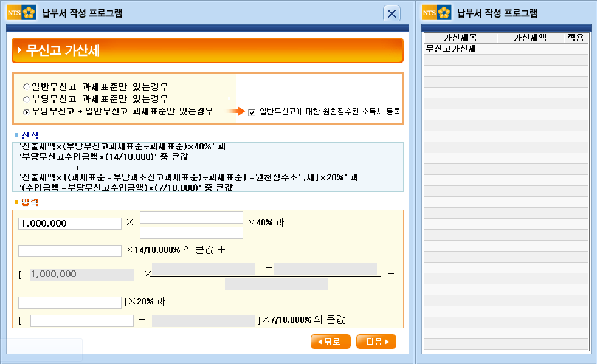Click the NTS logo icon in left window

(x=21, y=13)
